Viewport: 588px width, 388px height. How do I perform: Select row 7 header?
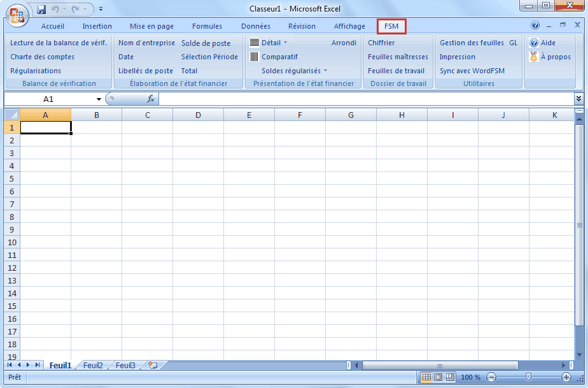(12, 204)
